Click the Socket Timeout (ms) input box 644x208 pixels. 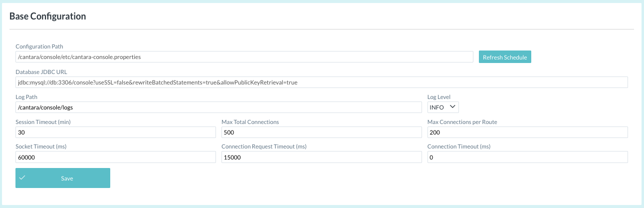(x=115, y=157)
